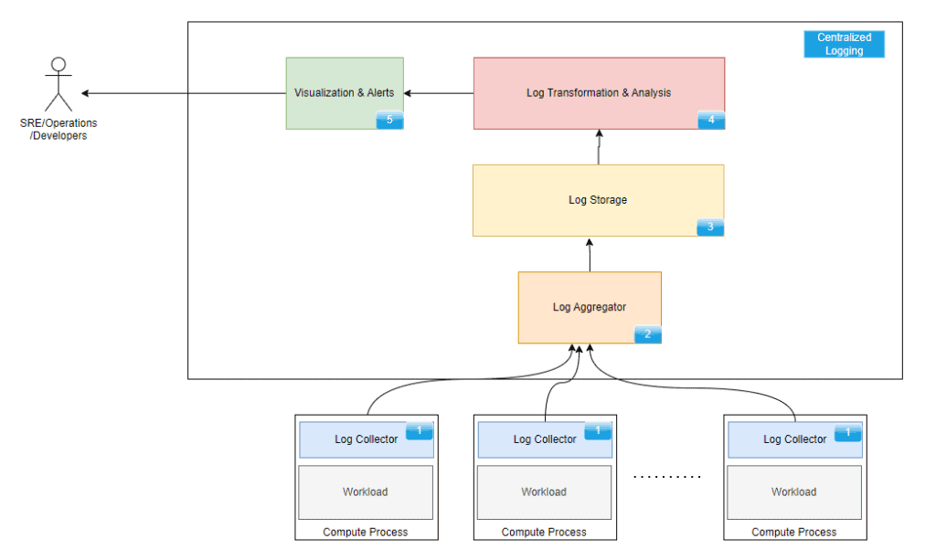Viewport: 936px width, 560px height.
Task: Select the middle Compute Process caption
Action: tap(544, 532)
